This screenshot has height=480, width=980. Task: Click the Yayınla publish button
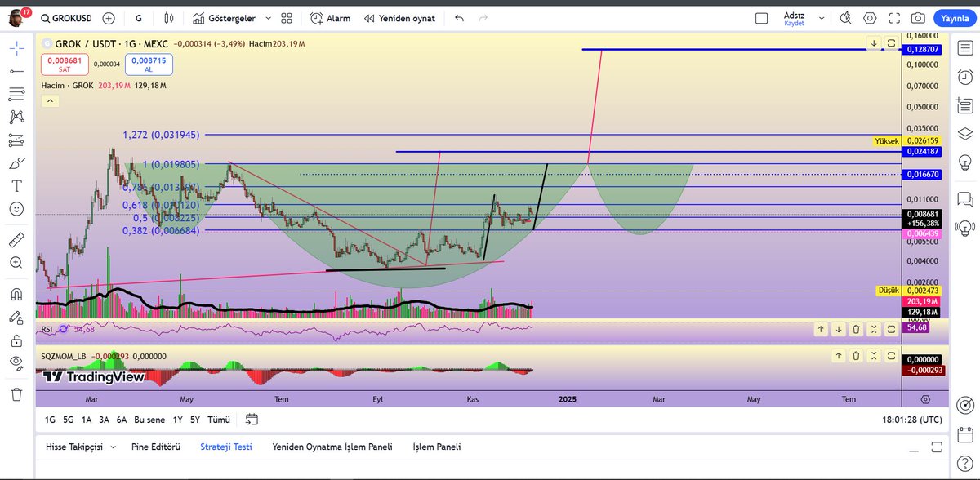tap(953, 18)
